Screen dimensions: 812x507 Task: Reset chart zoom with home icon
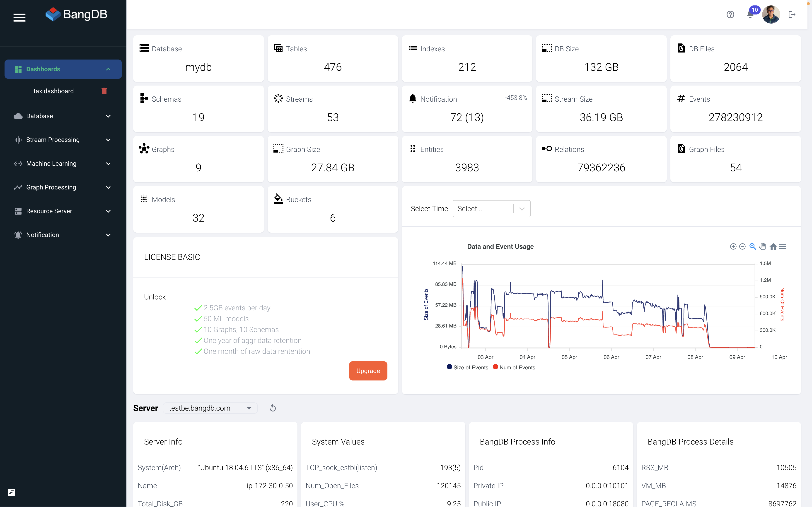(773, 246)
